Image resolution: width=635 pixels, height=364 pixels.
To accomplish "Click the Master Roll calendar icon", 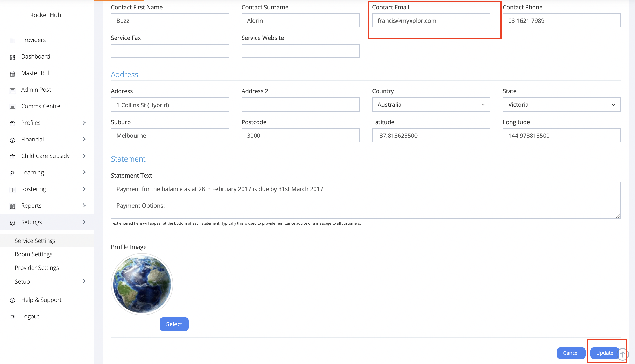I will pos(12,74).
